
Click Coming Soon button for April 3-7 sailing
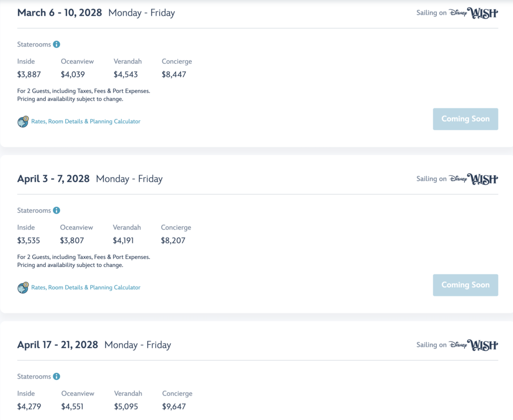(x=465, y=285)
